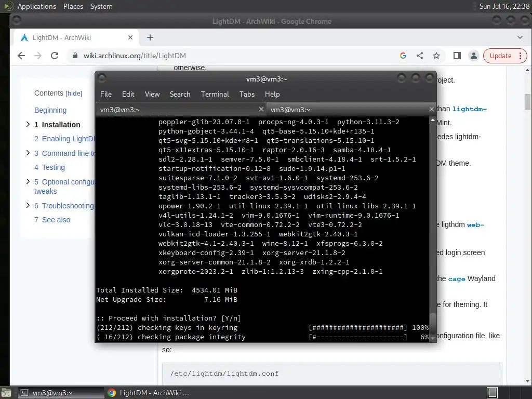Click the Chrome icon in the taskbar
Screen dimensions: 532x399
click(112, 393)
